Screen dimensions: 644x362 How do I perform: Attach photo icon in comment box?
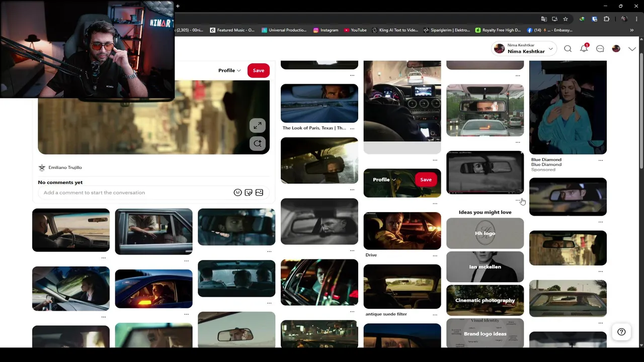pos(259,193)
